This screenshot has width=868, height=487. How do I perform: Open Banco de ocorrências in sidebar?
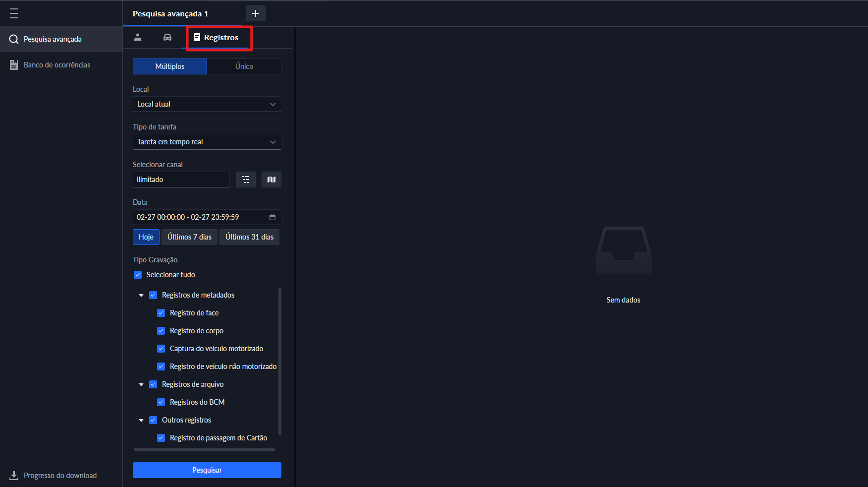(x=56, y=65)
